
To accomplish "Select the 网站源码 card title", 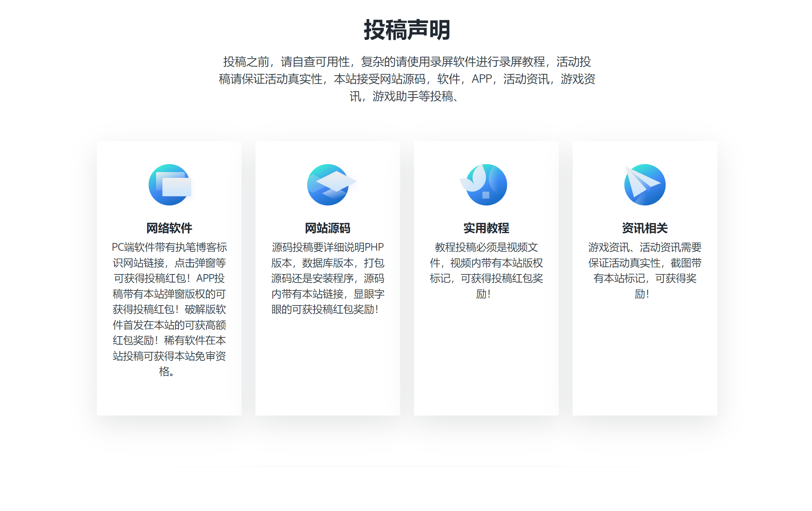I will coord(328,228).
